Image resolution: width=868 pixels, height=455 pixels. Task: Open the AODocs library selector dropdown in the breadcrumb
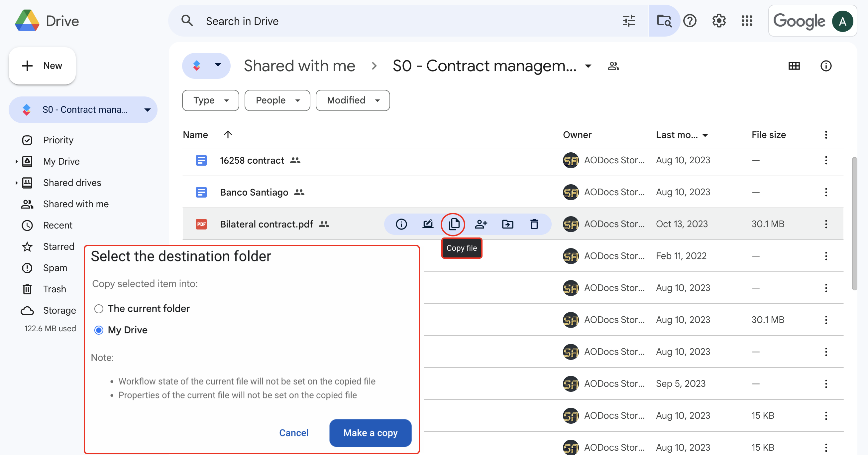pyautogui.click(x=206, y=66)
